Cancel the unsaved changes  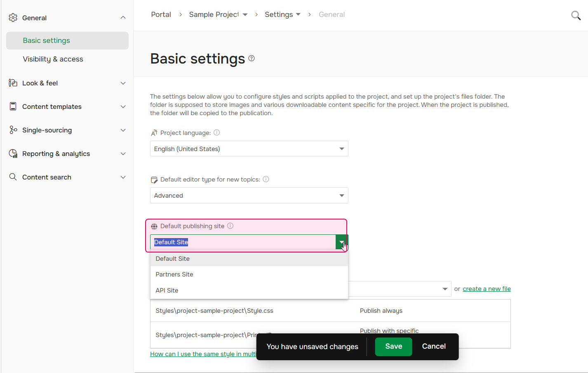pyautogui.click(x=434, y=347)
